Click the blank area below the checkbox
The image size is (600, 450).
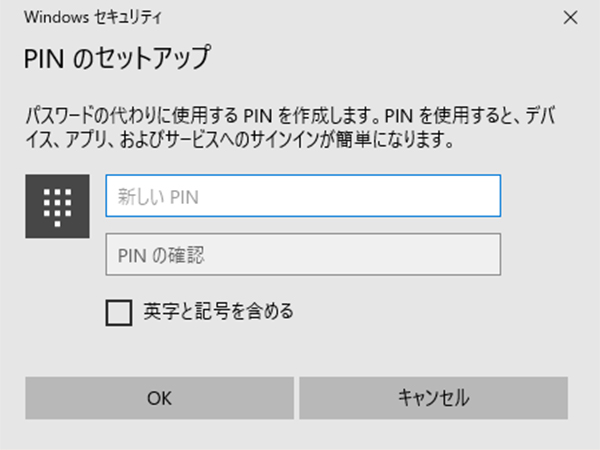(300, 350)
